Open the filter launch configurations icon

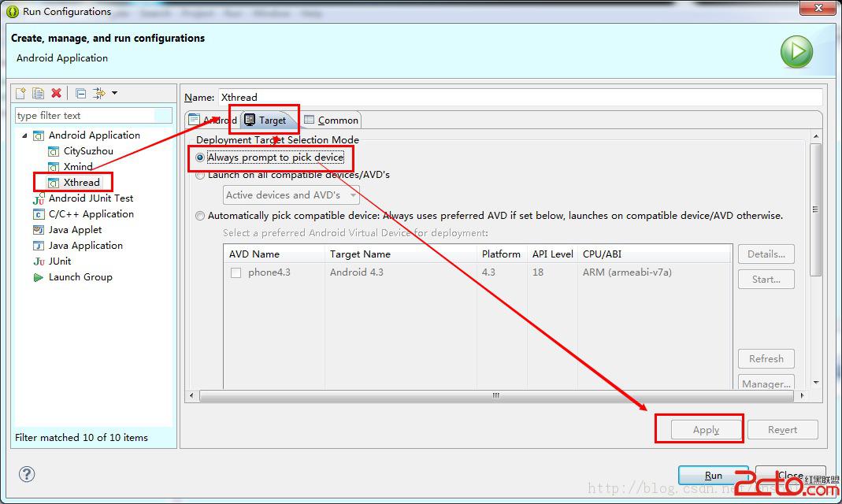[x=99, y=94]
